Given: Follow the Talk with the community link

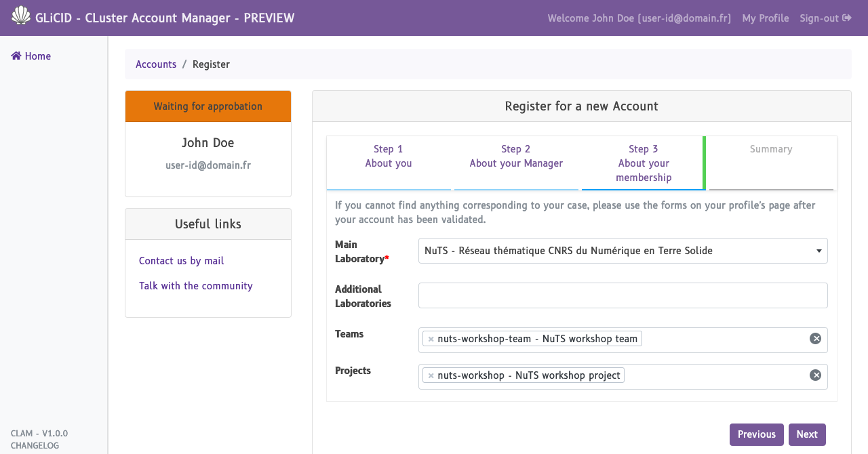Looking at the screenshot, I should click(195, 286).
